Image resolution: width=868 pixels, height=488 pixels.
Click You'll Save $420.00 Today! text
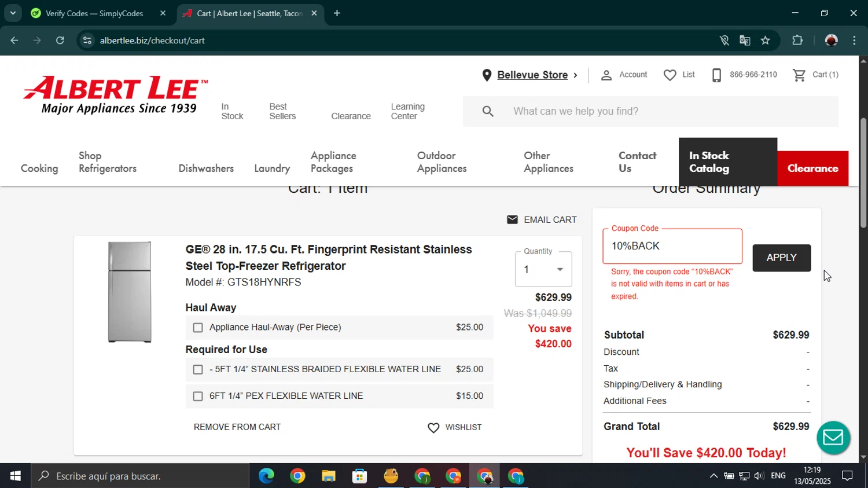[x=706, y=453]
